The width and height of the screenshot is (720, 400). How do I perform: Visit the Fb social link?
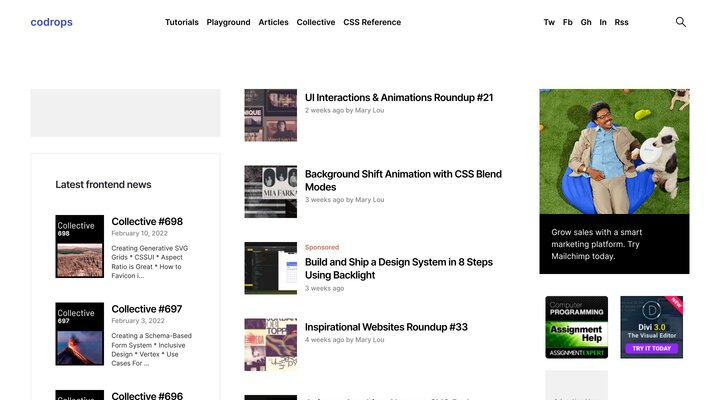point(568,22)
